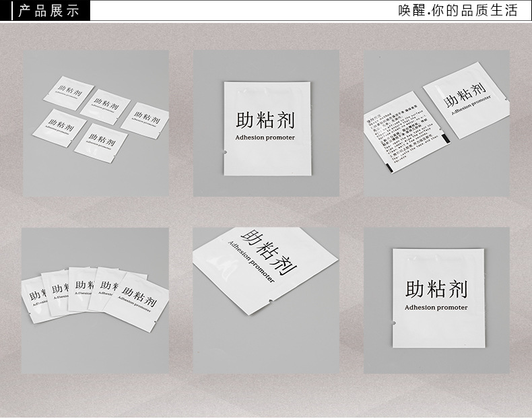Open photo of five scattered adhesion promoter packets
Image resolution: width=532 pixels, height=419 pixels.
coord(96,123)
